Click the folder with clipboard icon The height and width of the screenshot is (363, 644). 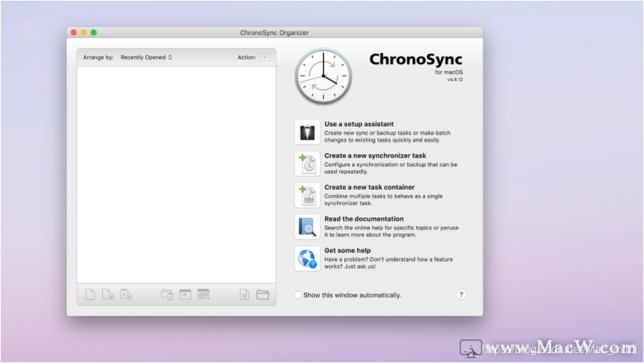[x=167, y=294]
